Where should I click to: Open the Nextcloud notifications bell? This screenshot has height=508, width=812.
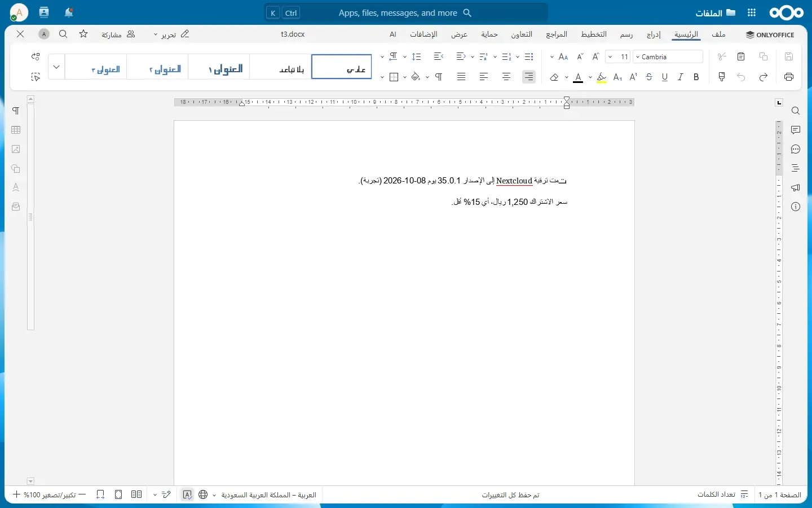(x=69, y=12)
